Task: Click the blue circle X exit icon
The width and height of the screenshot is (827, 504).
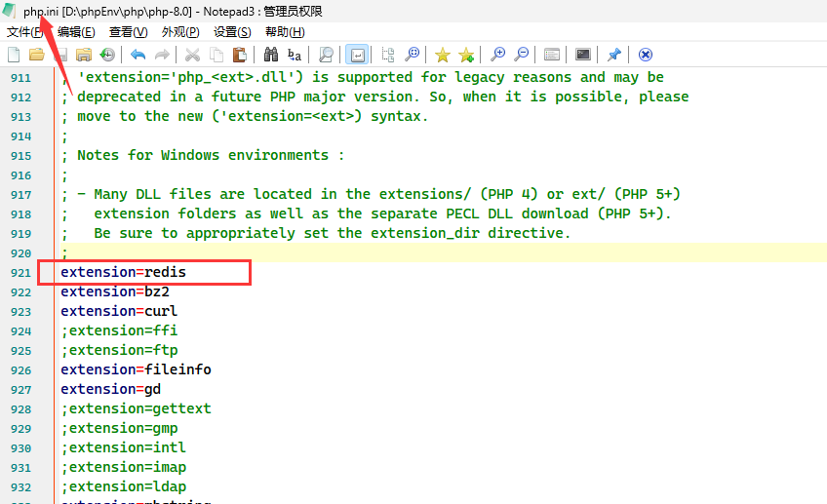Action: (645, 55)
